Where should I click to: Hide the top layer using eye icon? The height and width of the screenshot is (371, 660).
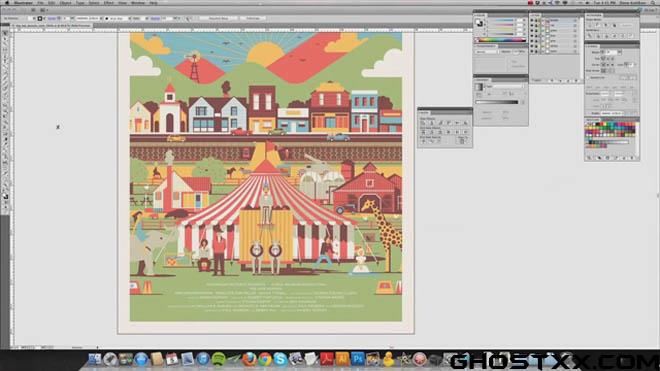(x=532, y=20)
